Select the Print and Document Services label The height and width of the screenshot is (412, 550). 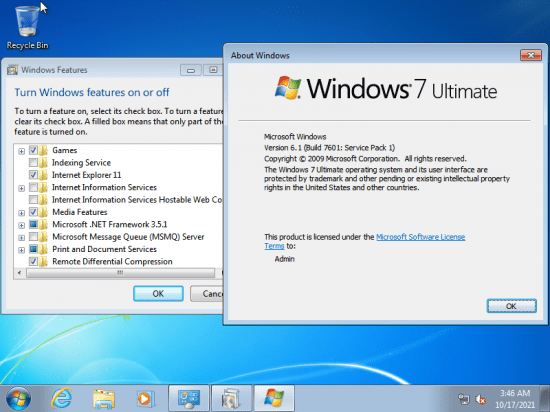pos(105,249)
